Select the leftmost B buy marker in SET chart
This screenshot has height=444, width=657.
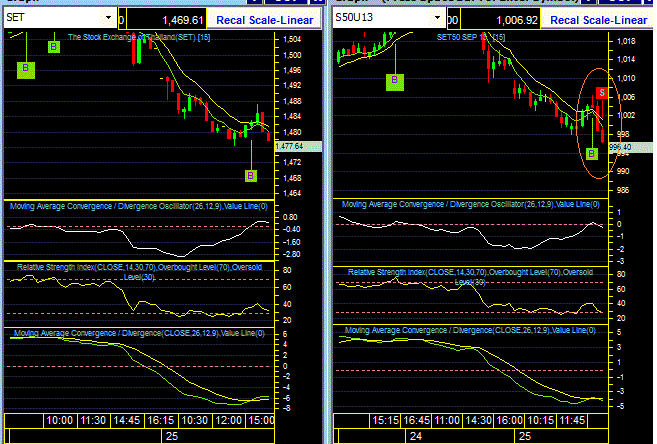(26, 70)
